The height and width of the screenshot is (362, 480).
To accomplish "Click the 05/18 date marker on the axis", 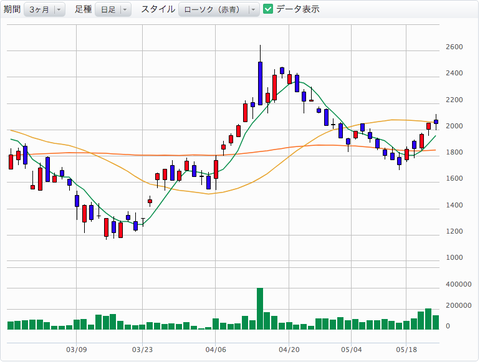I will pos(406,350).
